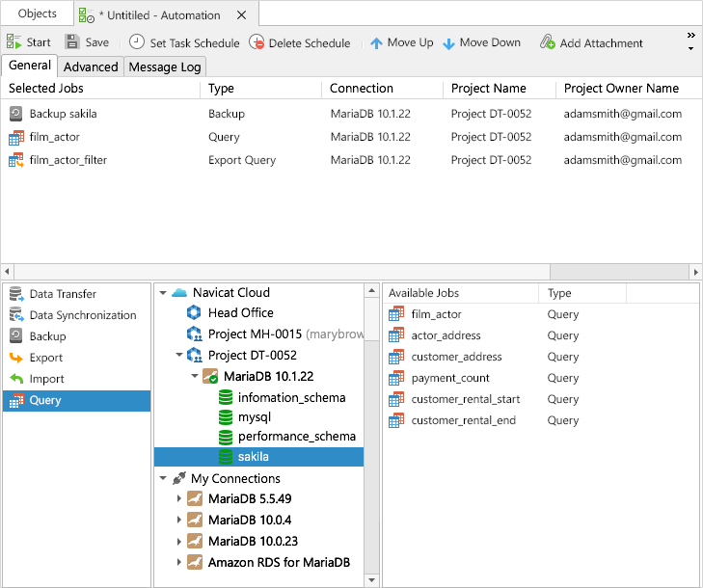Image resolution: width=703 pixels, height=588 pixels.
Task: Select the customer_address available job
Action: 540,357
